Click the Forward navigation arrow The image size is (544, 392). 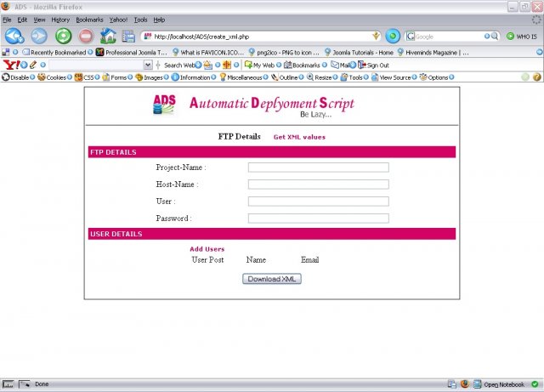pyautogui.click(x=39, y=37)
